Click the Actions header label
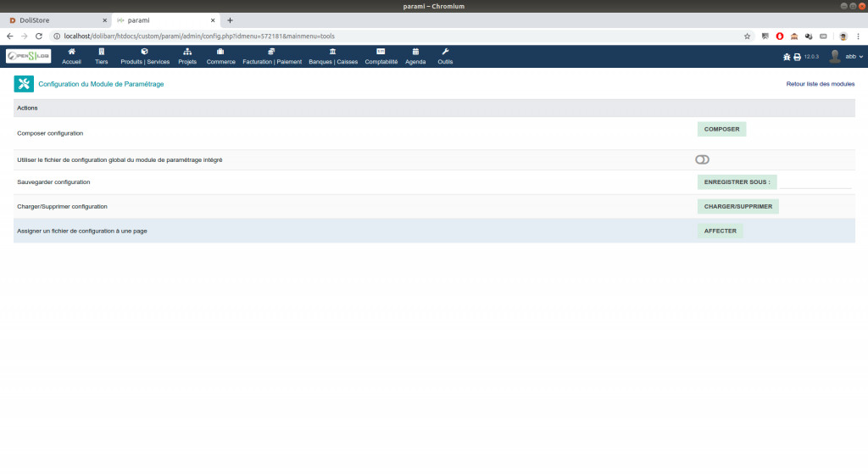Screen dimensions: 868x474 tap(27, 108)
